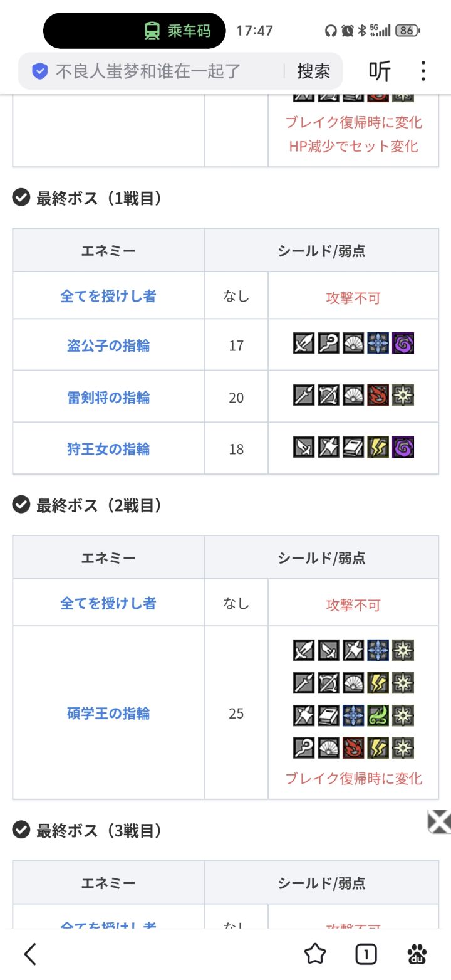Tap the 听 listen button
Viewport: 451px width, 980px height.
[x=380, y=71]
